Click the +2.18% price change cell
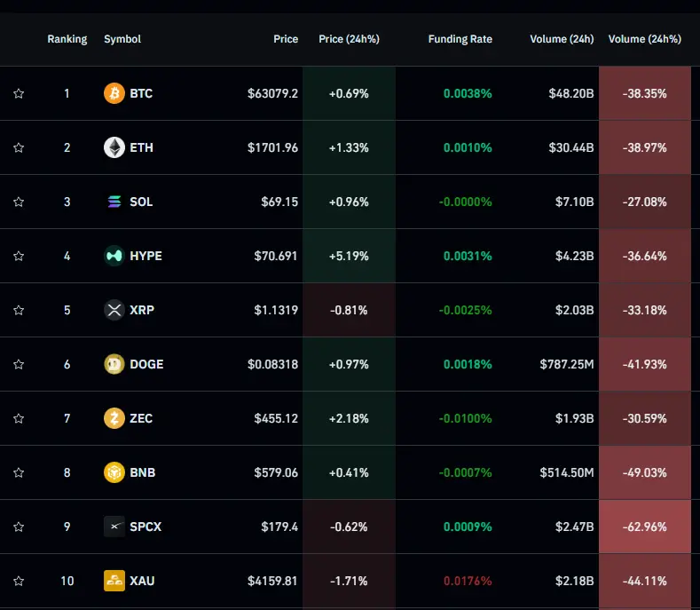700x610 pixels. 349,418
